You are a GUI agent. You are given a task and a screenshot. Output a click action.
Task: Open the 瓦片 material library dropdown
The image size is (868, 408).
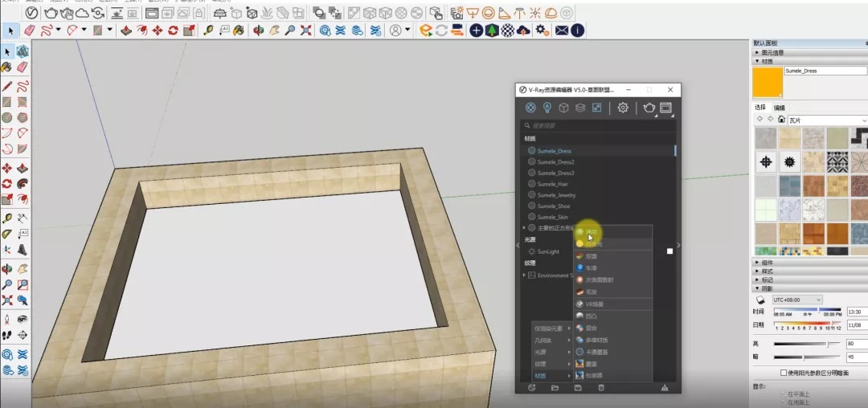click(827, 120)
